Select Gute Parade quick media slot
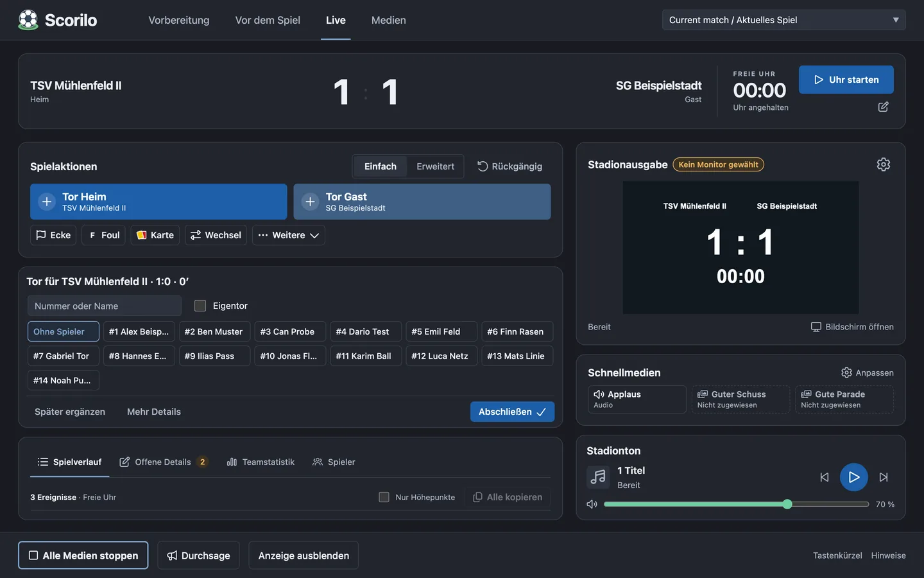This screenshot has width=924, height=578. 844,399
